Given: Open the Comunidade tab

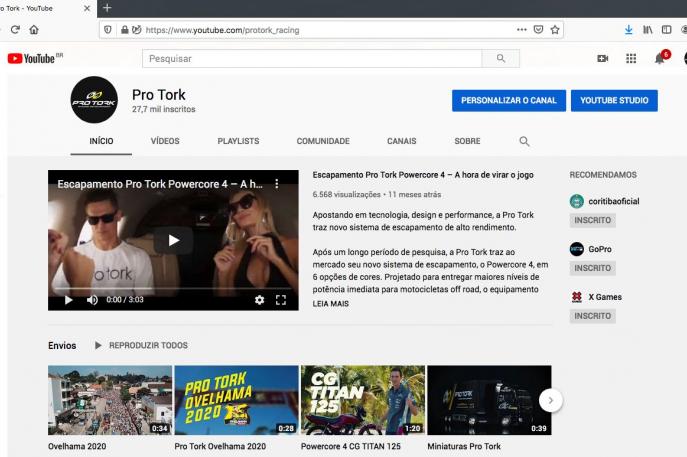Looking at the screenshot, I should click(323, 141).
